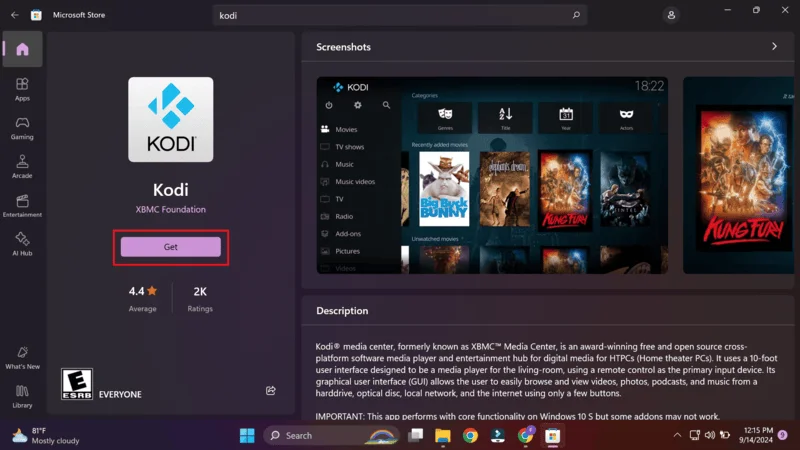Viewport: 800px width, 450px height.
Task: Go back with the back arrow
Action: pos(15,15)
